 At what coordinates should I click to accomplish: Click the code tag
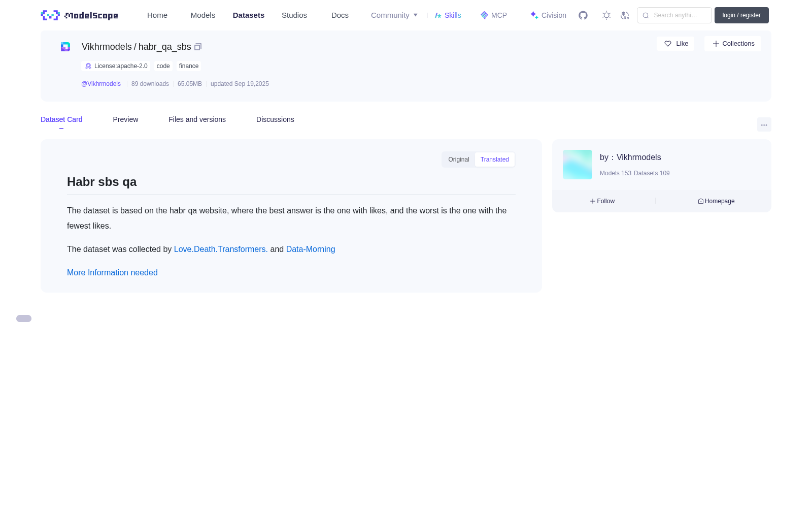pyautogui.click(x=163, y=66)
